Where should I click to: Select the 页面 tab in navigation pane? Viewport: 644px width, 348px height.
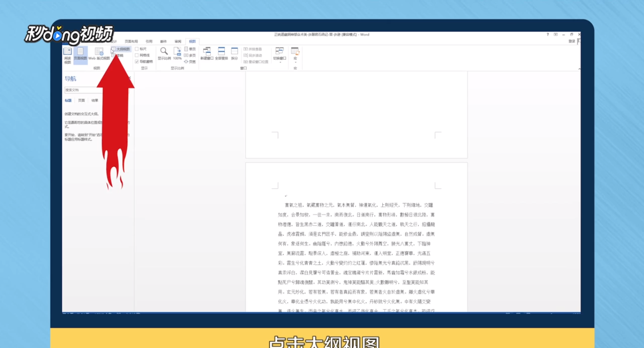coord(81,100)
